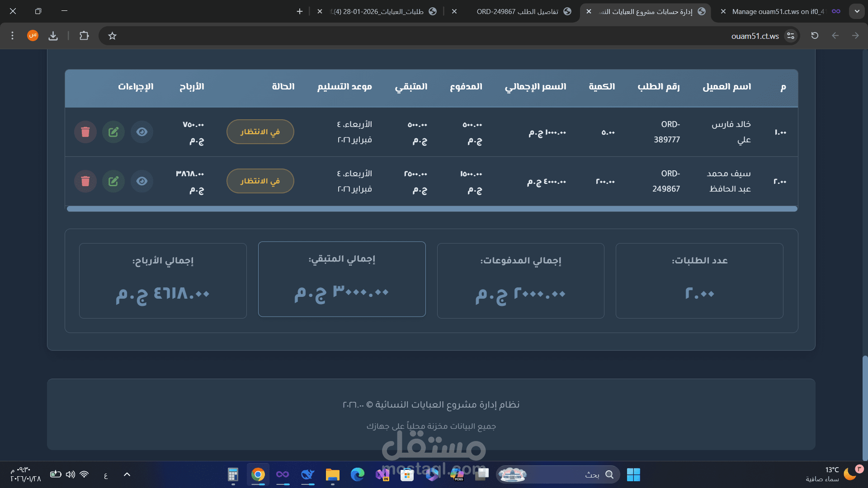Edit the سيف محمد order pencil icon

click(113, 181)
